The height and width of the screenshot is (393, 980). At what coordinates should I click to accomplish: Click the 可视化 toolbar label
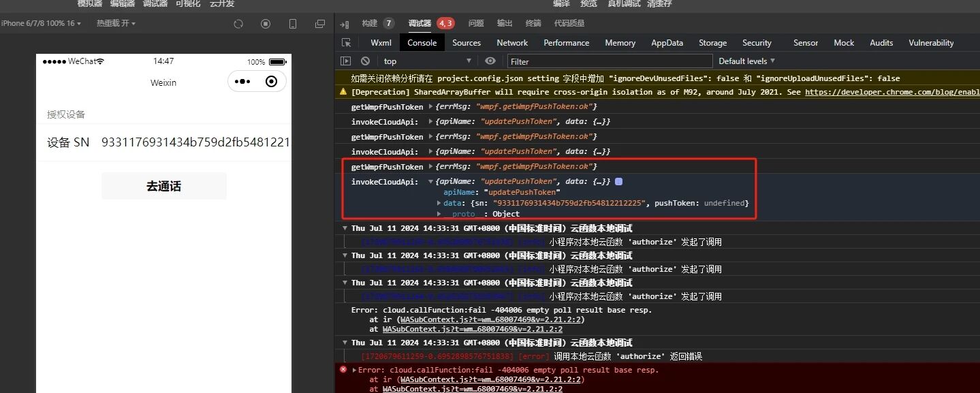[188, 3]
